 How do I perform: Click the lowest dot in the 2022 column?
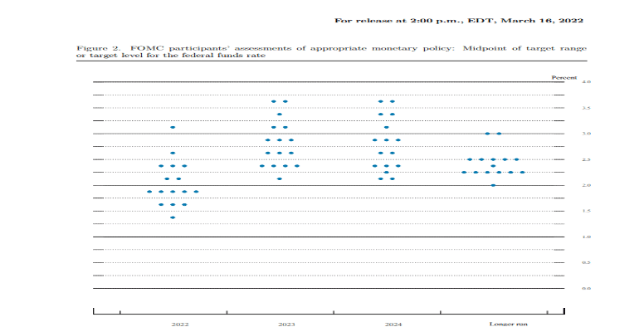tap(173, 217)
